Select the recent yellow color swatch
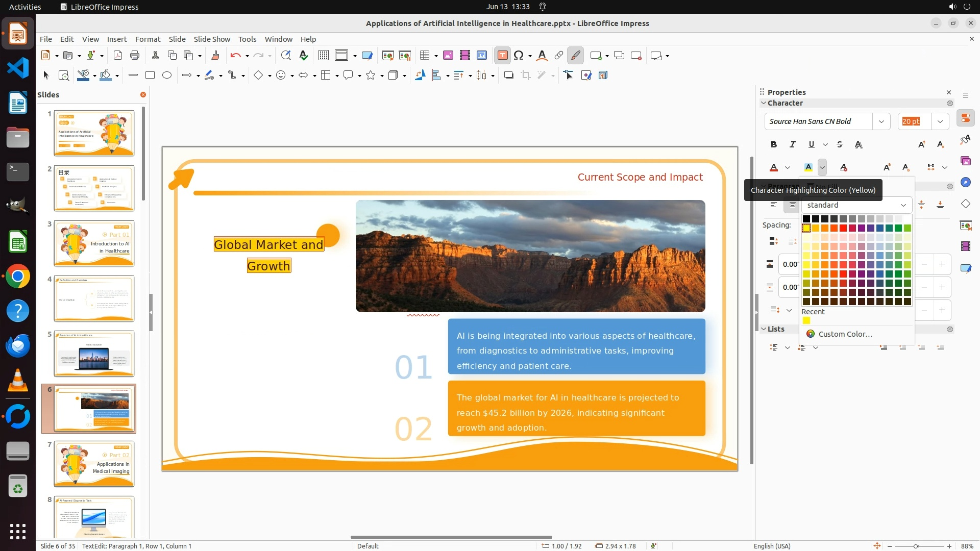The image size is (980, 551). (x=806, y=321)
